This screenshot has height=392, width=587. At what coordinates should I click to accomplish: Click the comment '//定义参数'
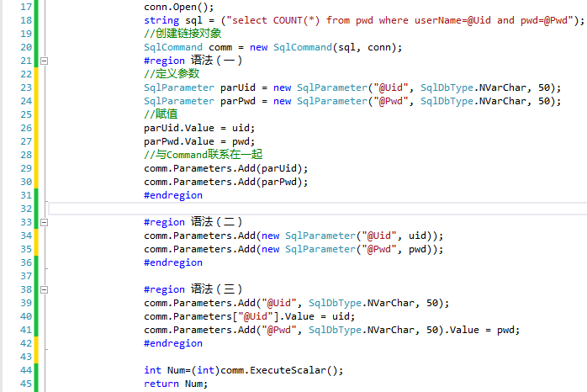(172, 74)
